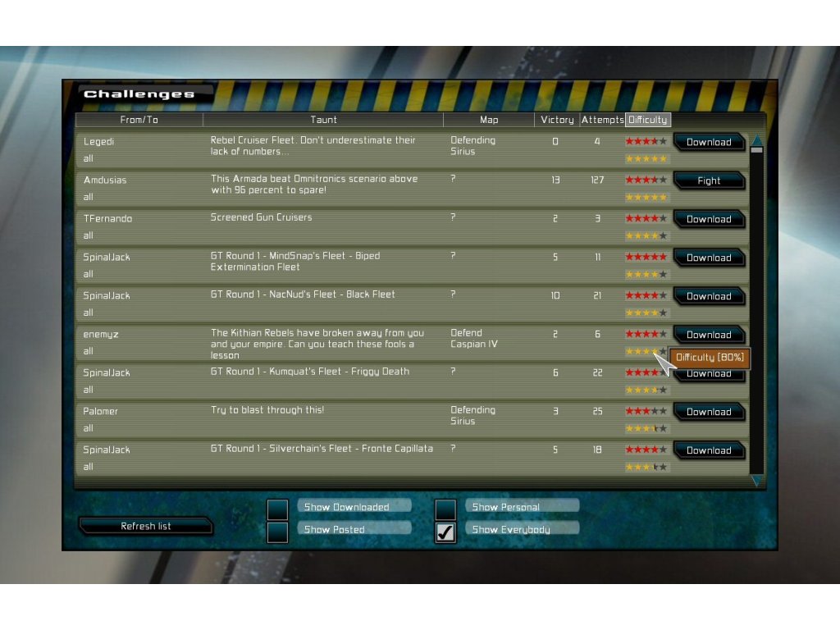Select the 'enemyz' name in the list
Viewport: 840px width, 630px height.
[101, 335]
